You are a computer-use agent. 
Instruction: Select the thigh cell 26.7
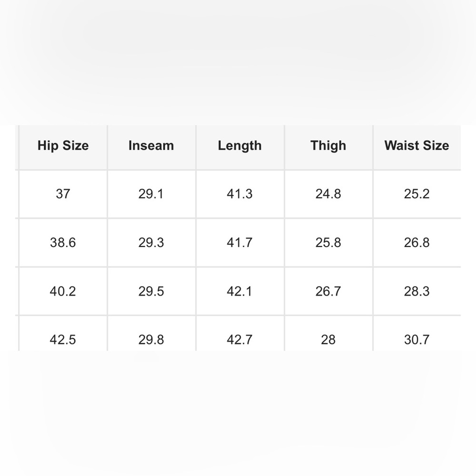pos(328,291)
